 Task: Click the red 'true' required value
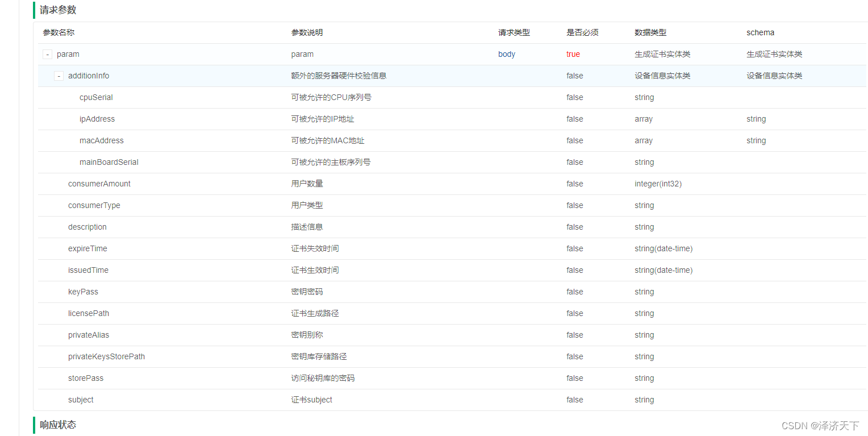tap(573, 55)
